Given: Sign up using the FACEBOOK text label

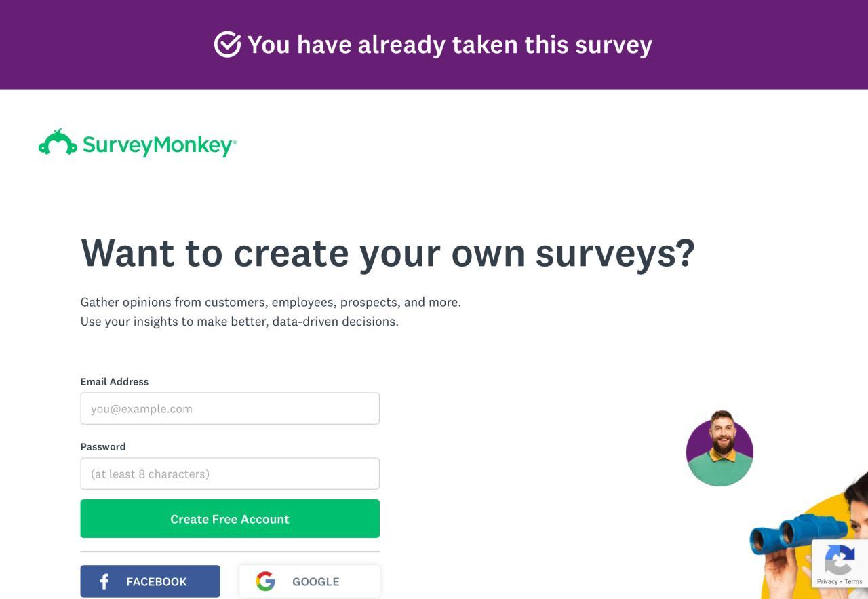Looking at the screenshot, I should (x=157, y=581).
